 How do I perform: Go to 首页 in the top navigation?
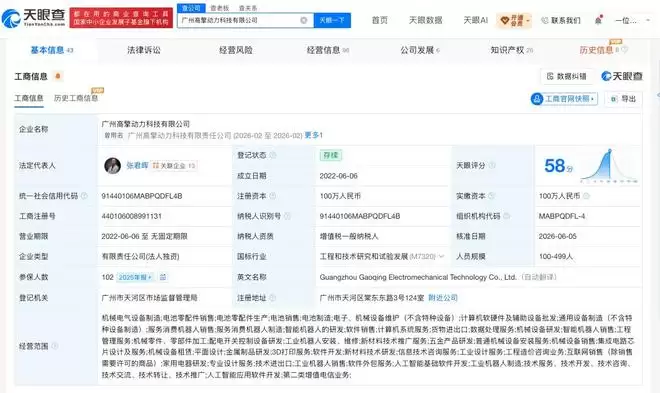click(x=380, y=20)
